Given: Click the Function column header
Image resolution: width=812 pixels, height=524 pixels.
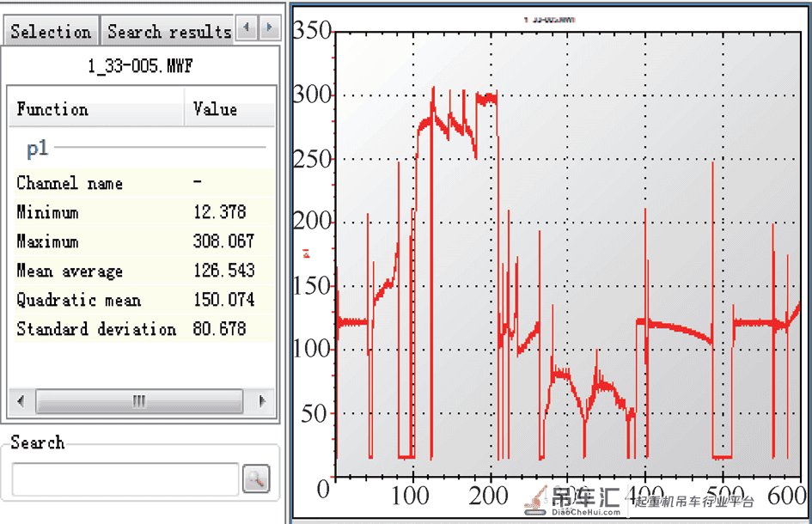Looking at the screenshot, I should tap(96, 109).
